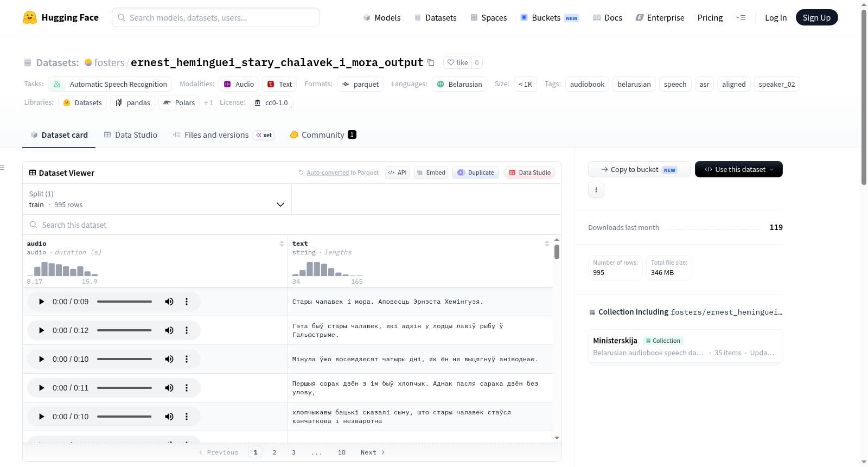Click the cc0-1.0 license tag
This screenshot has width=868, height=467.
click(271, 103)
